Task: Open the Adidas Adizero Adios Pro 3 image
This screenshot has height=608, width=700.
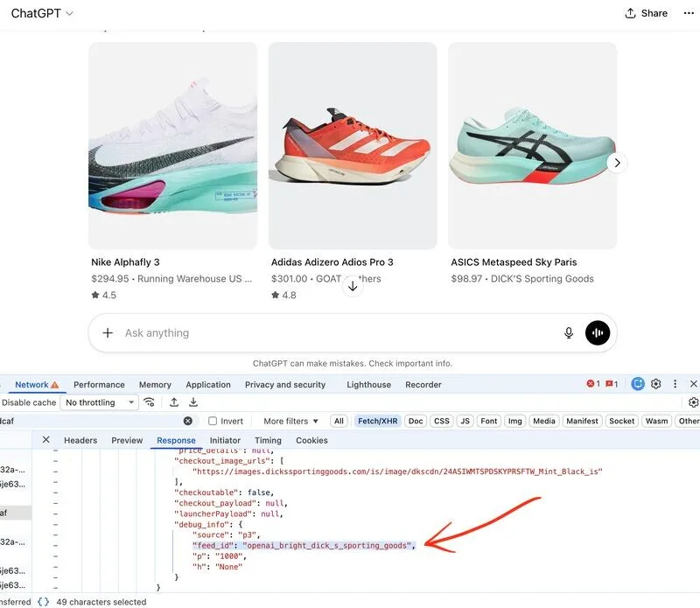Action: click(353, 145)
